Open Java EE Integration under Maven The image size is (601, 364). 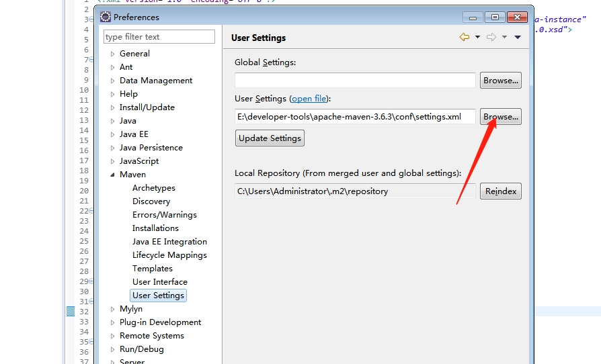click(169, 241)
